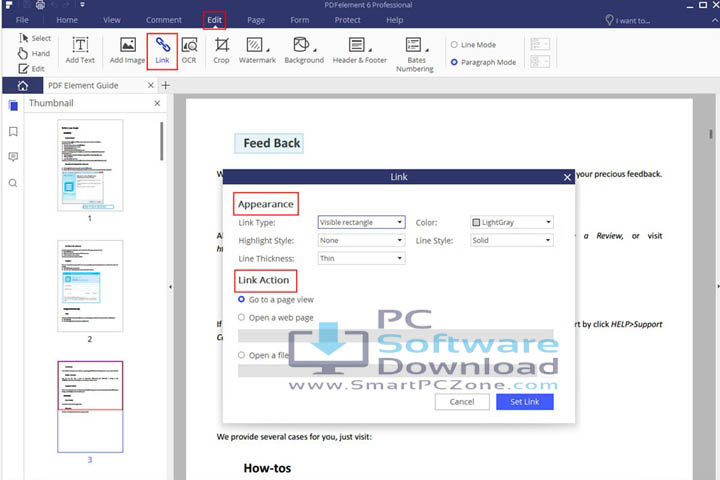The width and height of the screenshot is (720, 480).
Task: Click the Set Link button
Action: [x=525, y=402]
